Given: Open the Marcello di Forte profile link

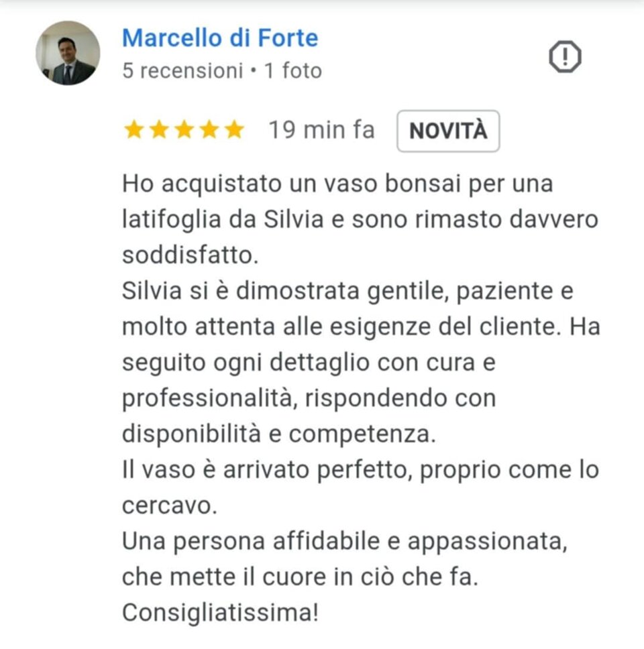Looking at the screenshot, I should [x=220, y=38].
